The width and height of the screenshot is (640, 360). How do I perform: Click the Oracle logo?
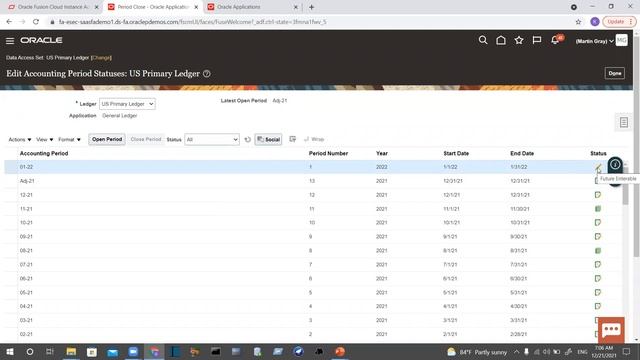tap(41, 40)
